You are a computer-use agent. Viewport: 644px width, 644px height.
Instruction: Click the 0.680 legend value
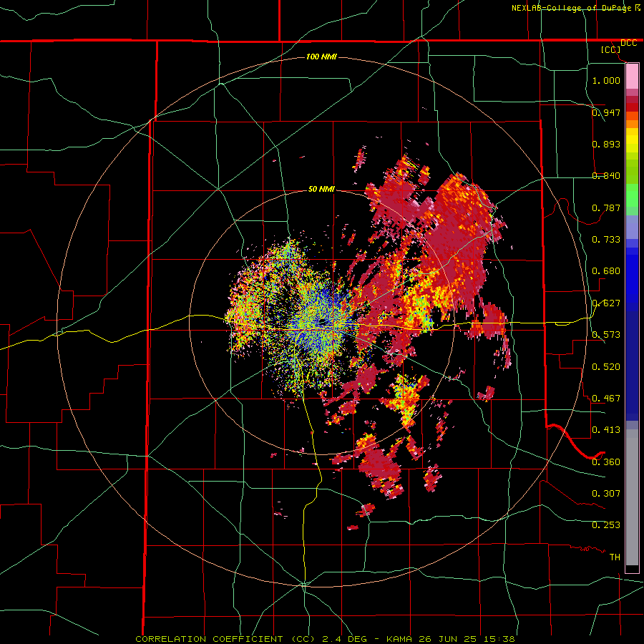tap(606, 271)
